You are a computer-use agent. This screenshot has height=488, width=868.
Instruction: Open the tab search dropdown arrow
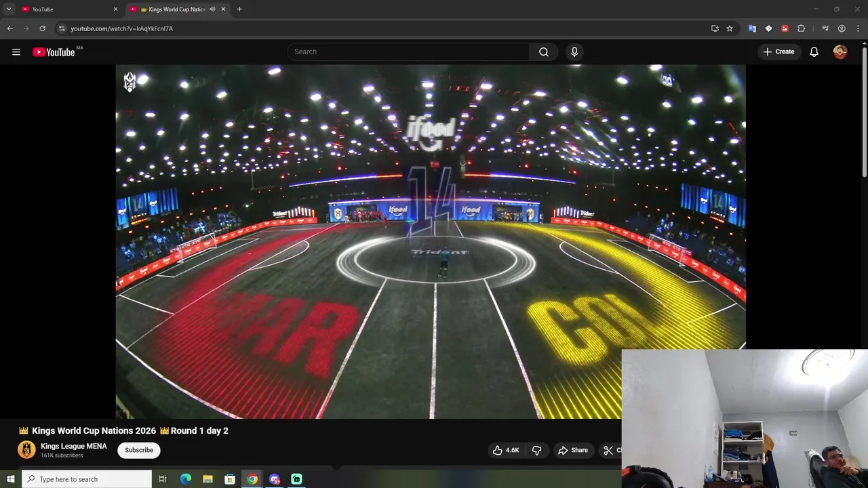tap(9, 9)
